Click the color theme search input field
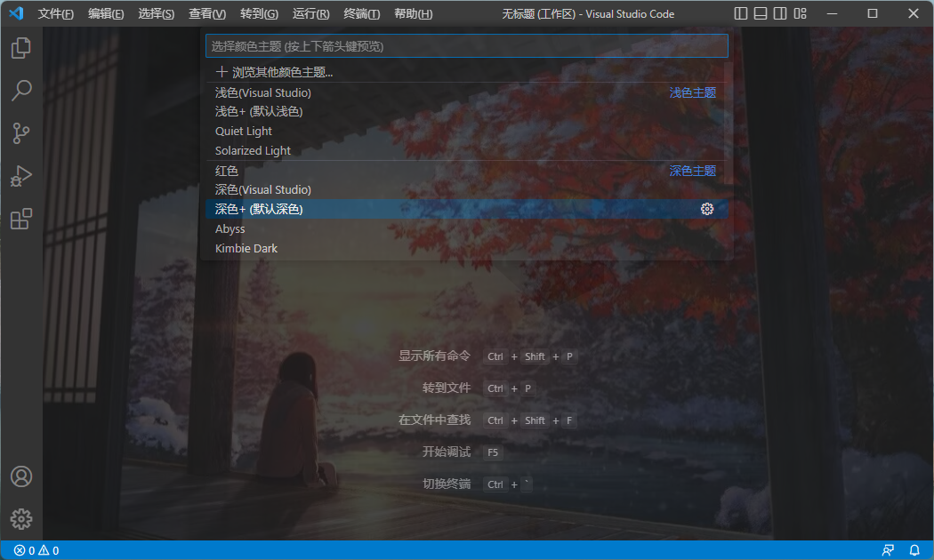This screenshot has width=934, height=560. (x=466, y=46)
